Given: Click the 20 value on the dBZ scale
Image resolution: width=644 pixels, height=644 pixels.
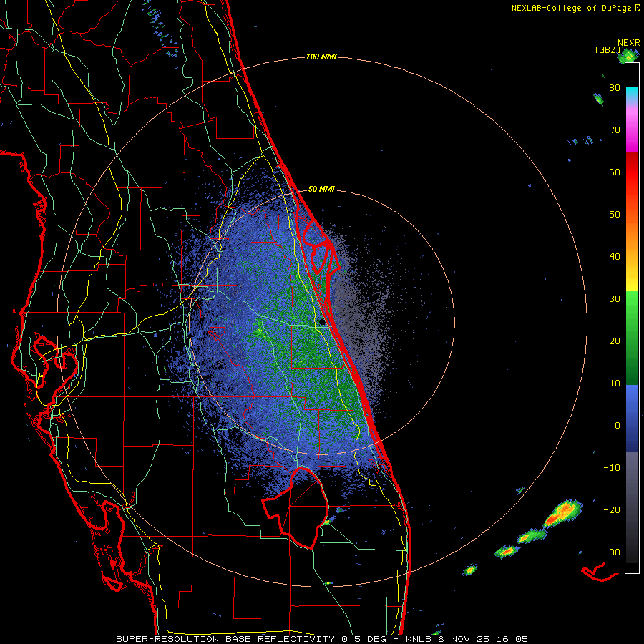Looking at the screenshot, I should (615, 341).
